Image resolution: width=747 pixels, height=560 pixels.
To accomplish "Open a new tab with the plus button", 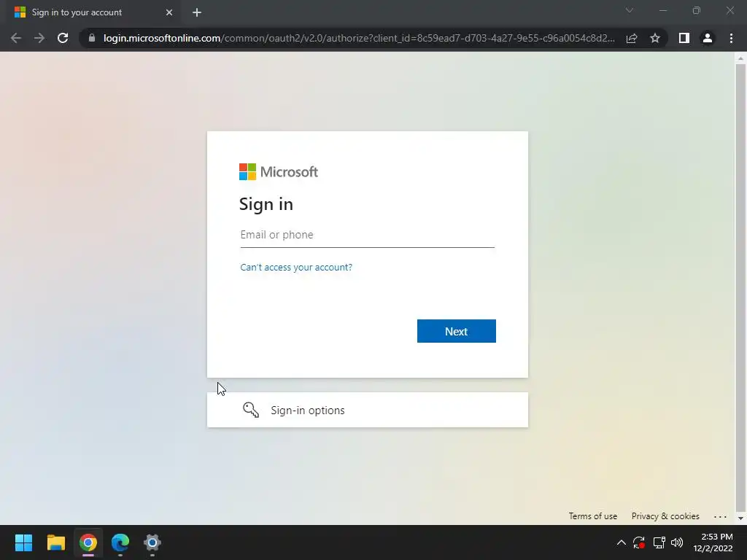I will tap(197, 12).
